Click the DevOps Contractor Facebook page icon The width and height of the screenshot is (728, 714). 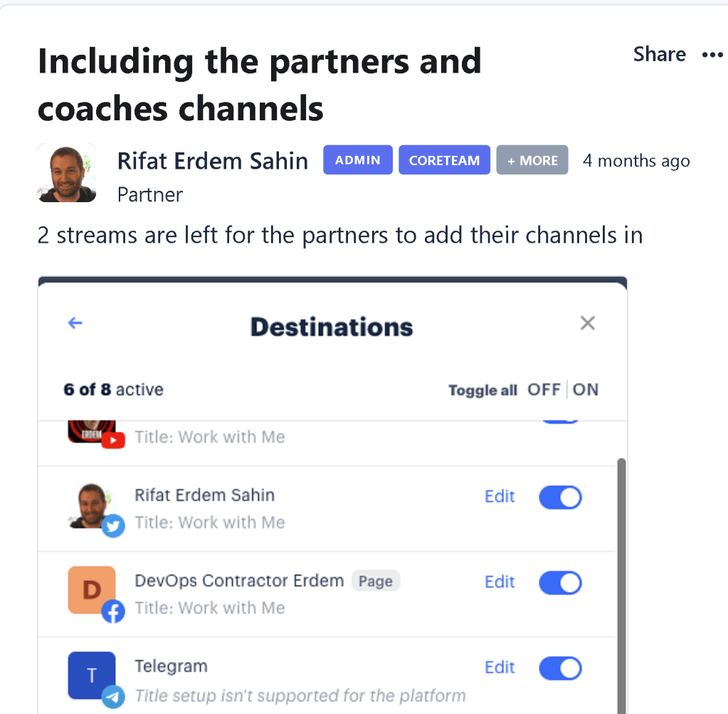point(95,594)
